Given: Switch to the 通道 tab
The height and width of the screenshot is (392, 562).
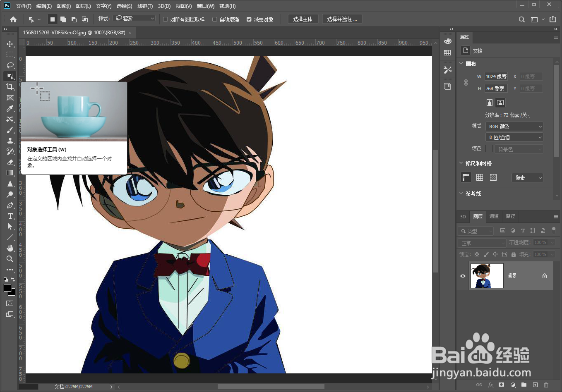Looking at the screenshot, I should 494,216.
